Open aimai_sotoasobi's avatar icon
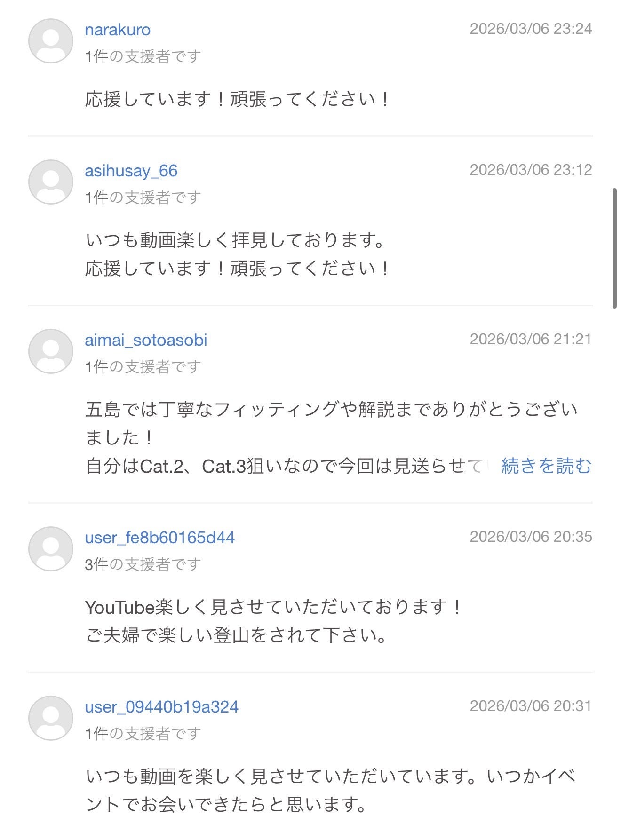 tap(51, 351)
